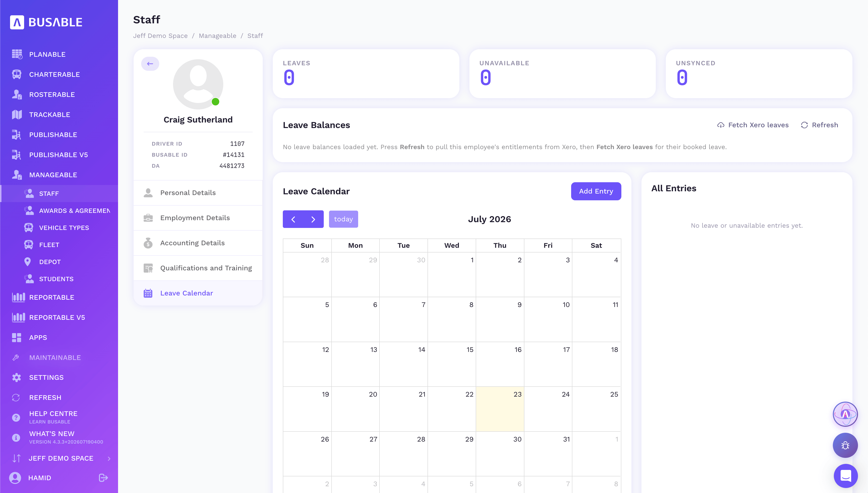868x493 pixels.
Task: Click the back arrow on the profile card
Action: pos(150,64)
